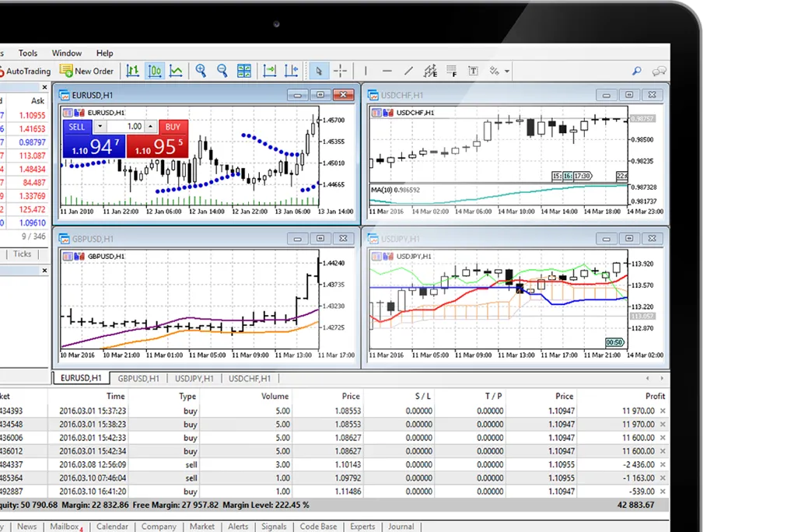Open the Experts terminal tab

pos(362,527)
